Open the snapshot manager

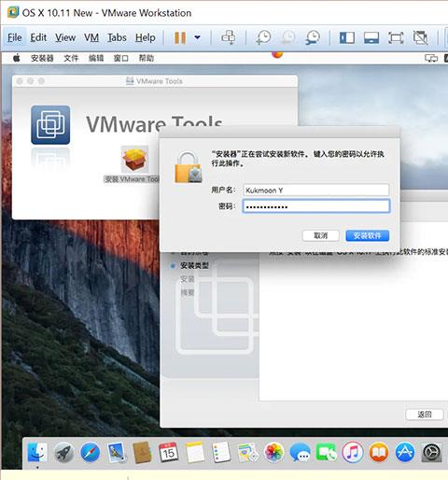coord(313,37)
